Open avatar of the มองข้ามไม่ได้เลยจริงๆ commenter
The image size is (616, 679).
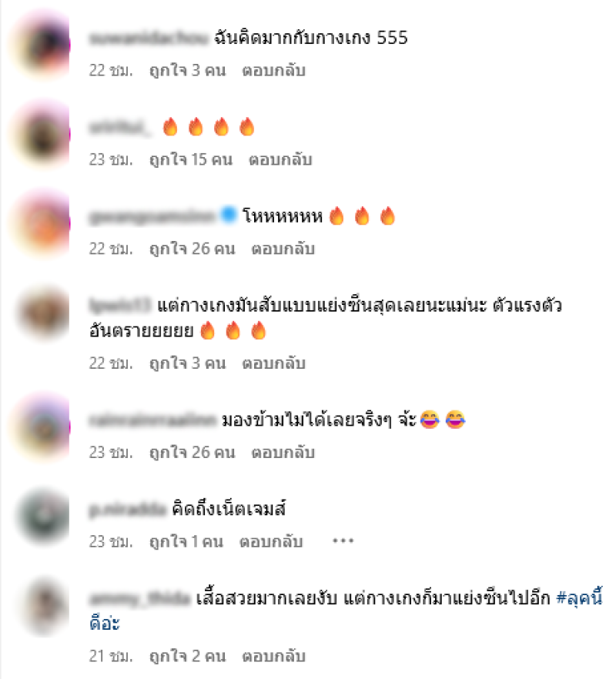(x=43, y=427)
